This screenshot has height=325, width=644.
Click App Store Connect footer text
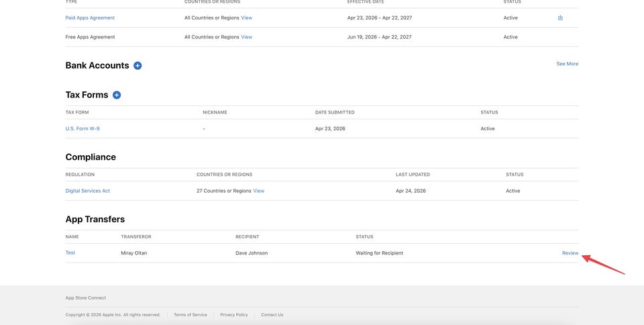point(85,298)
